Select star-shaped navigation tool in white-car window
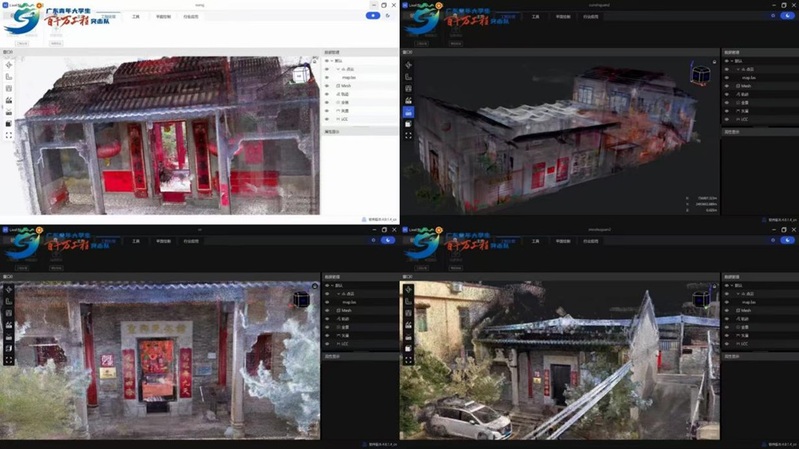The width and height of the screenshot is (799, 449). point(408,289)
